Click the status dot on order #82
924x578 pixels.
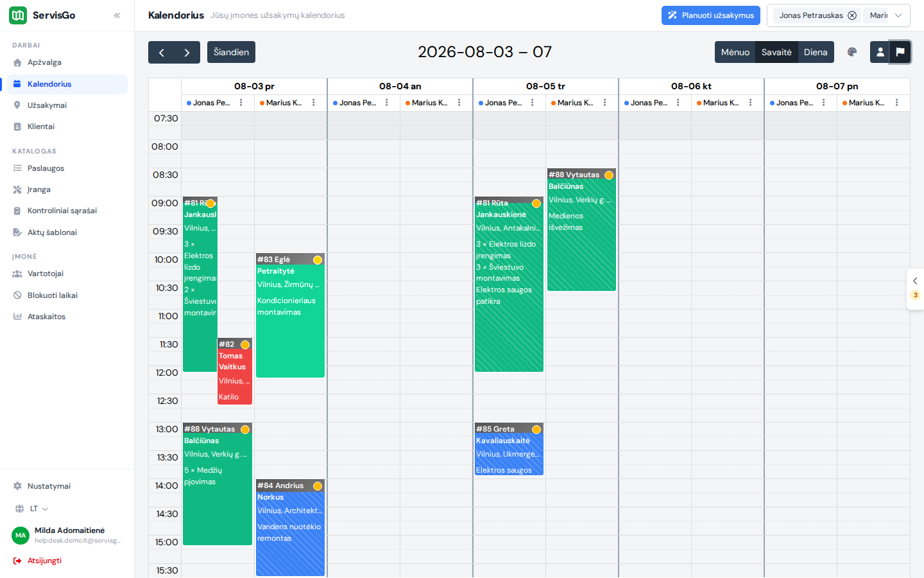245,345
